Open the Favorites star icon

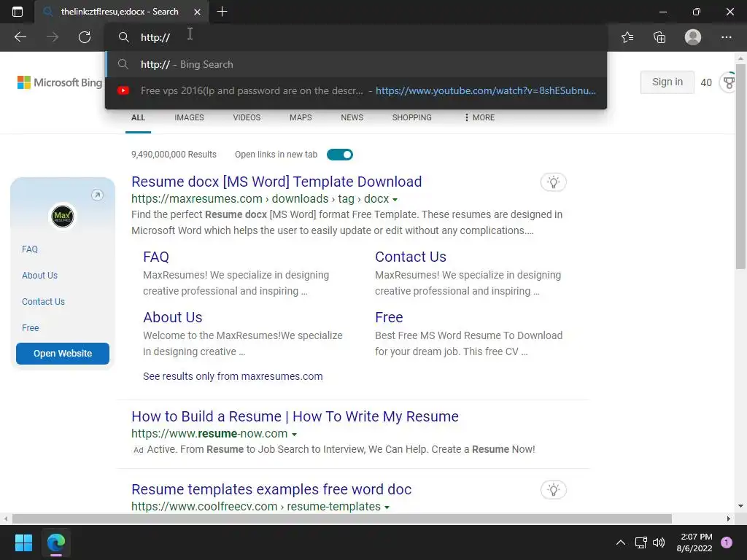coord(627,37)
